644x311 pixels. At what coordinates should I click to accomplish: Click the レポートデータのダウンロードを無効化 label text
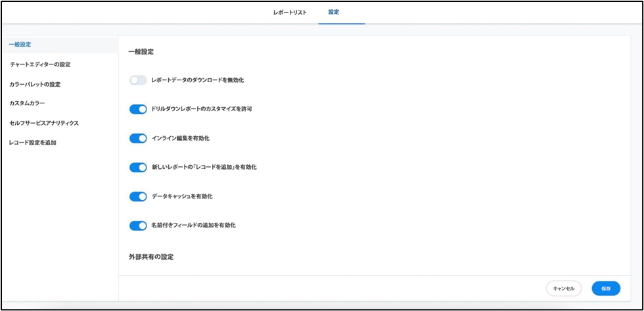coord(198,80)
